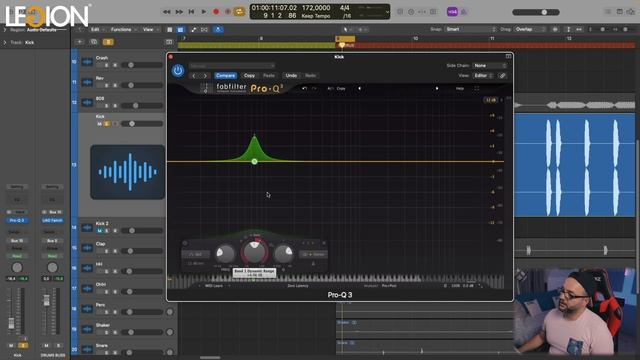Expand the Track Kick inspector section
640x360 pixels.
(5, 42)
